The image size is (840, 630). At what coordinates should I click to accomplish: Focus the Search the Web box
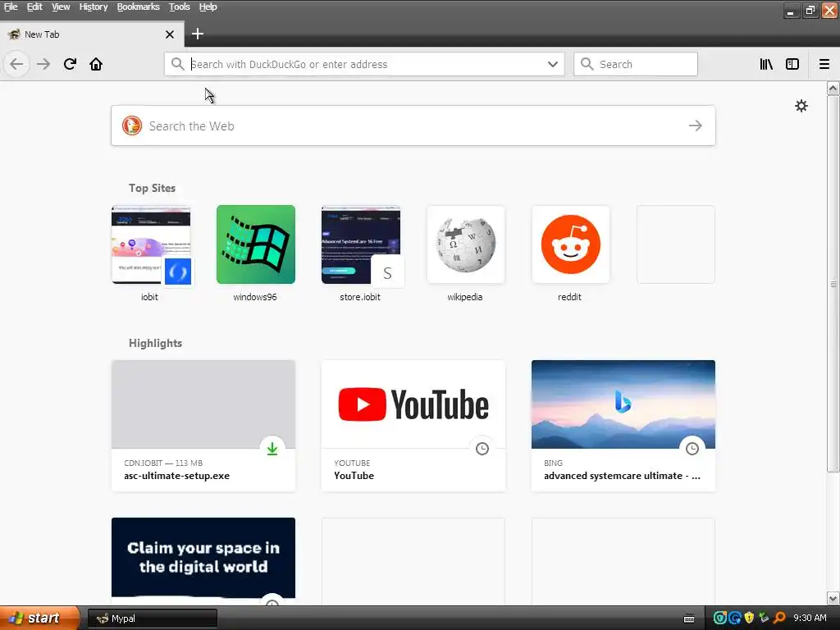(x=413, y=126)
